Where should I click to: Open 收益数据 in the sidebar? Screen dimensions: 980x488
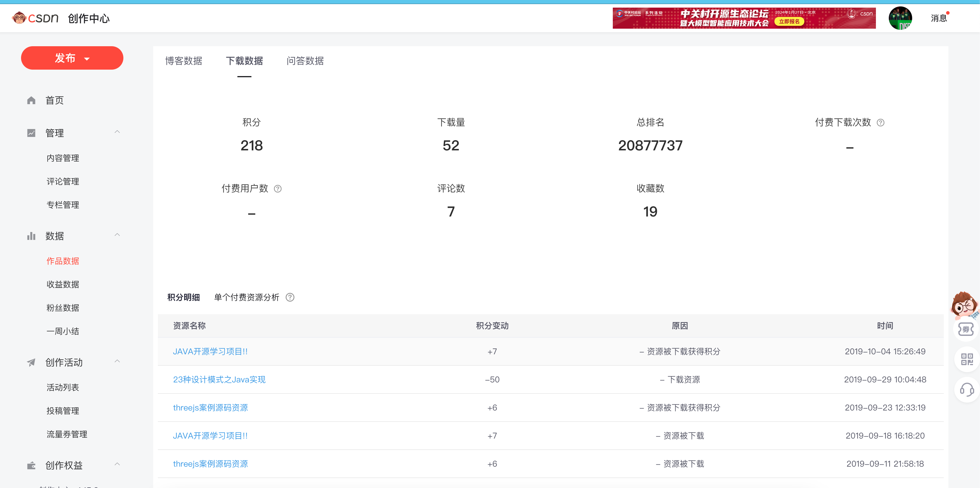click(x=63, y=284)
